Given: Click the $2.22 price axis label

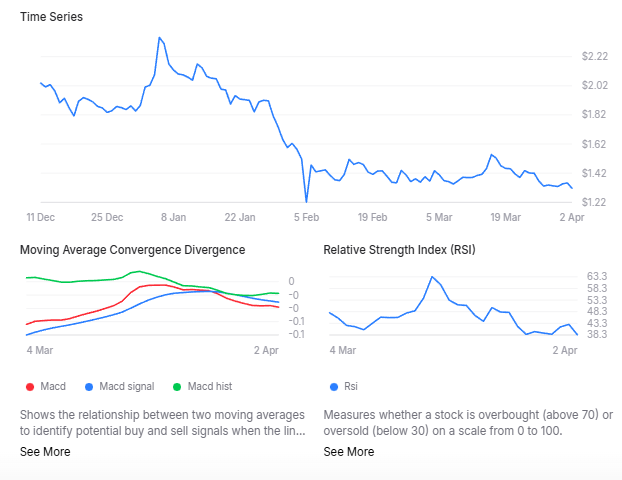Looking at the screenshot, I should point(594,56).
